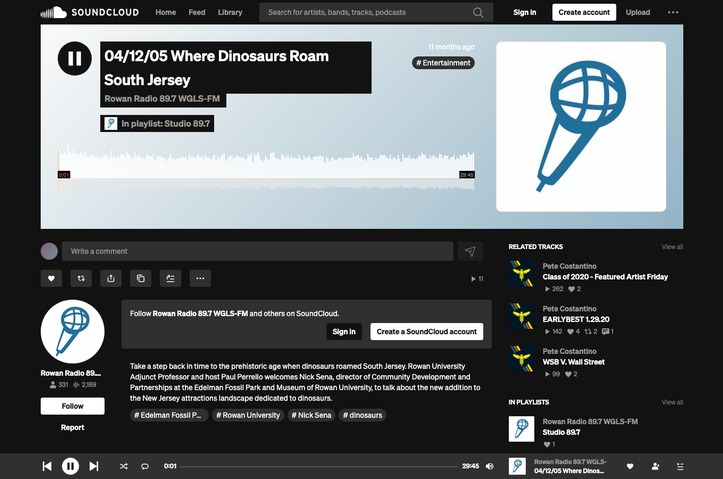This screenshot has height=479, width=723.
Task: Open the three-dot menu in top navigation
Action: (x=673, y=12)
